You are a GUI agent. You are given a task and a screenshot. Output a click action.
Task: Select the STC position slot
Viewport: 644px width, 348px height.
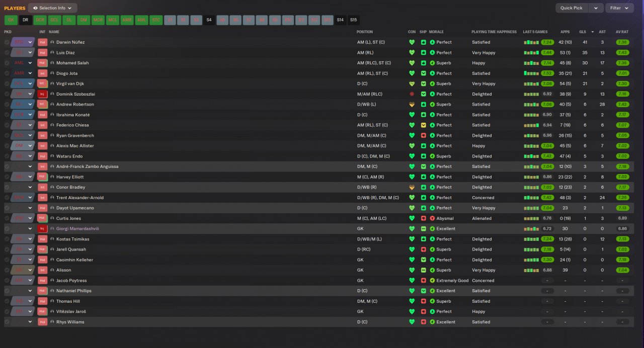(156, 20)
